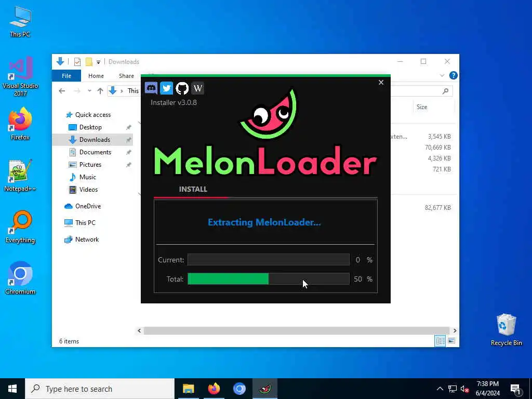Select Pictures in navigation pane
This screenshot has width=532, height=399.
point(90,165)
